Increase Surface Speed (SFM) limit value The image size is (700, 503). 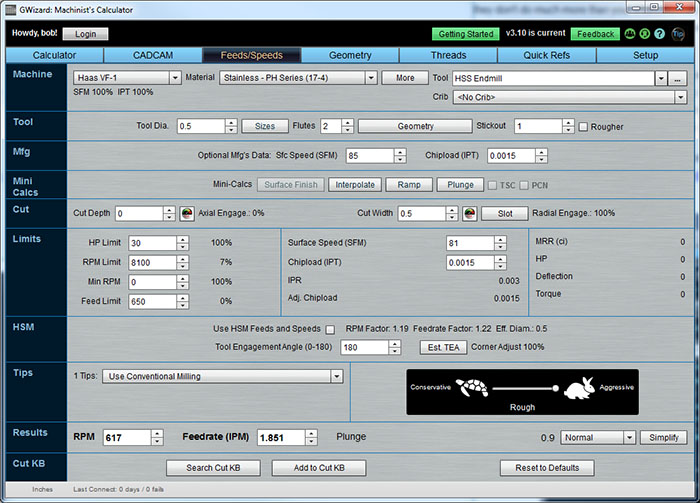tap(500, 240)
